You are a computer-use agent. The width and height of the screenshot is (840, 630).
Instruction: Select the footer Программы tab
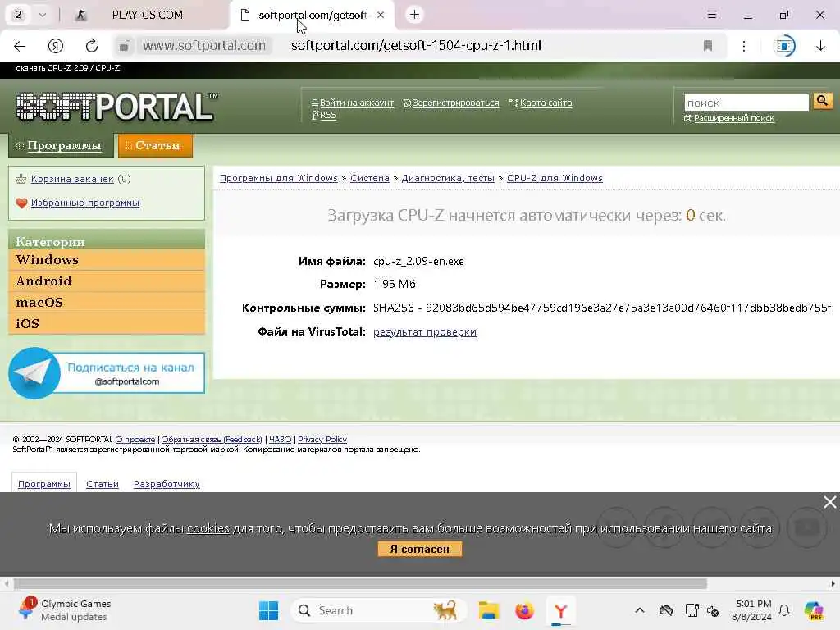44,484
